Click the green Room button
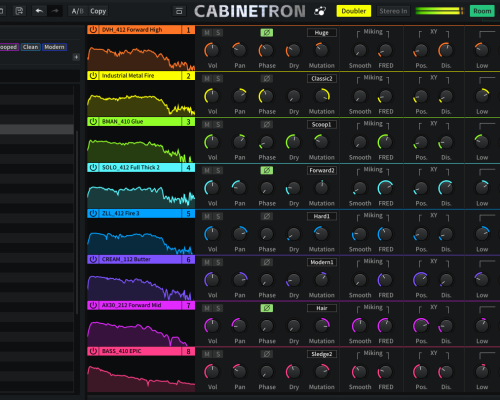 pyautogui.click(x=482, y=11)
